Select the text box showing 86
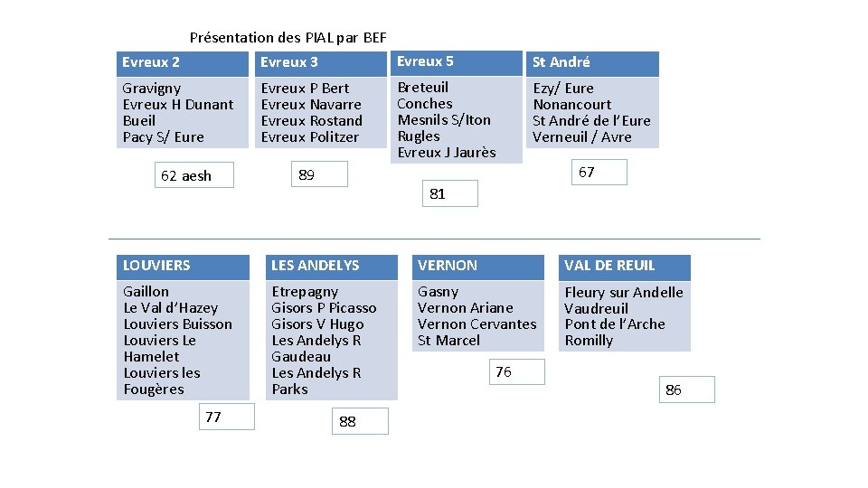 point(687,389)
